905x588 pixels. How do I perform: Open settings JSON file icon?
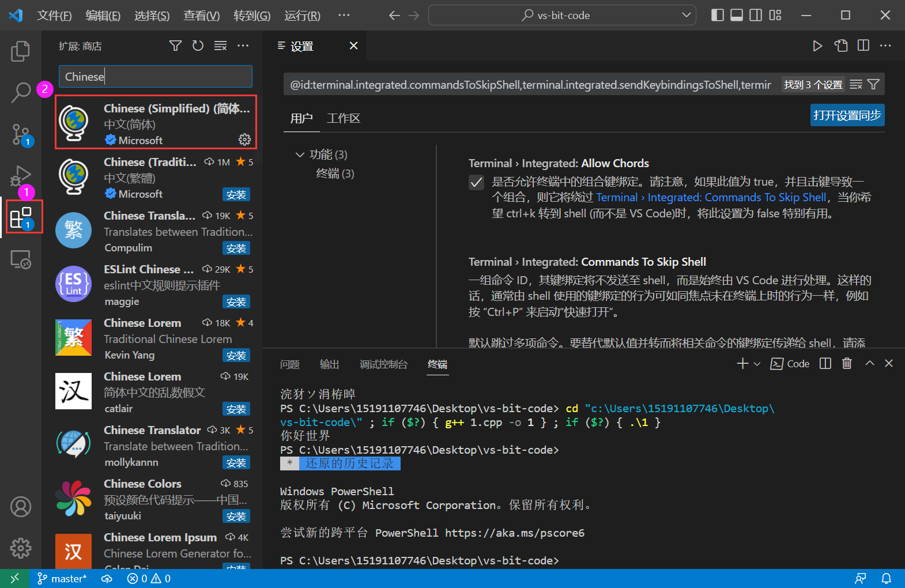pyautogui.click(x=841, y=46)
